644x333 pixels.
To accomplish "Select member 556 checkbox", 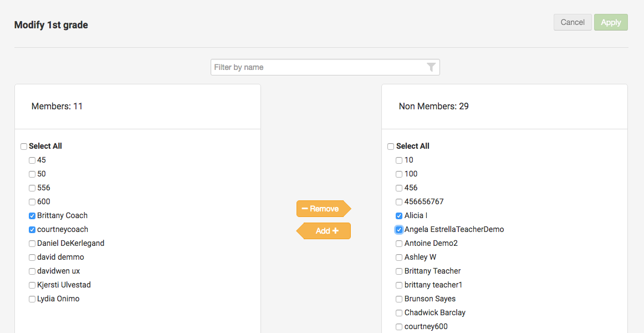I will click(32, 188).
